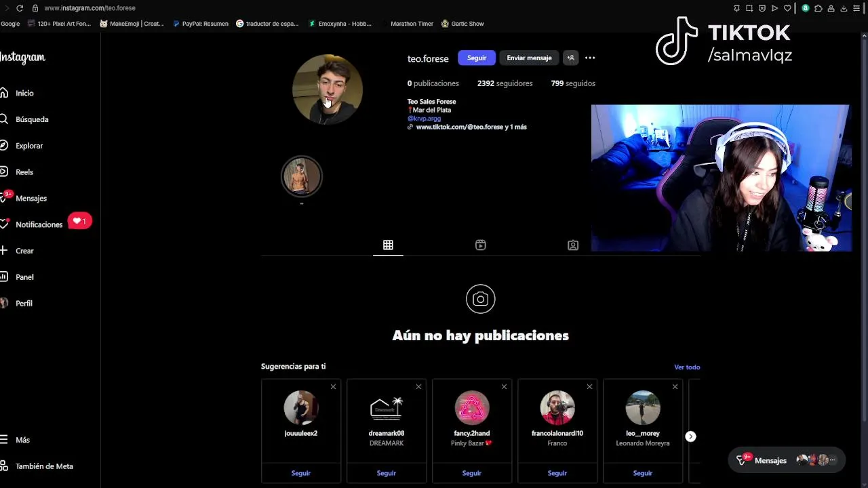The height and width of the screenshot is (488, 868).
Task: View 799 seguidos list
Action: click(x=573, y=83)
